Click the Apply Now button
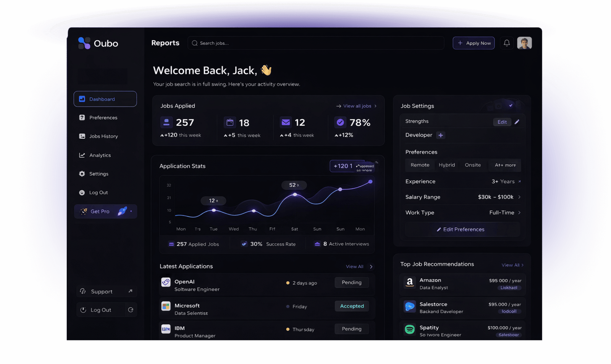This screenshot has width=611, height=364. pyautogui.click(x=474, y=43)
